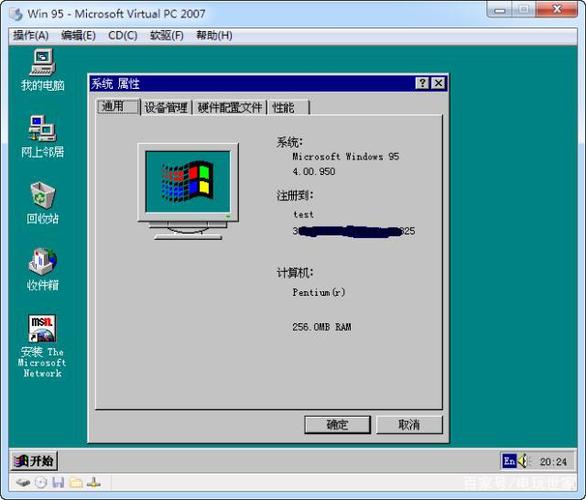Switch to the 通用 tab

tap(118, 107)
